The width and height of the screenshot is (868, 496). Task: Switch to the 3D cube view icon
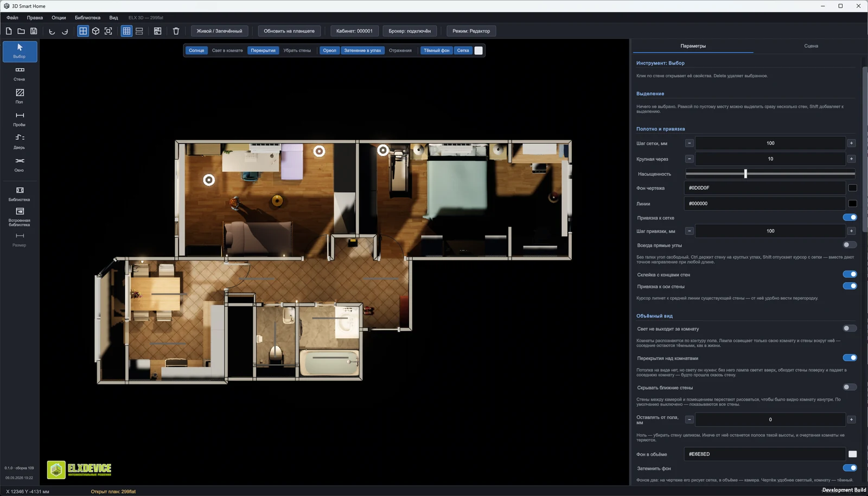pyautogui.click(x=95, y=31)
